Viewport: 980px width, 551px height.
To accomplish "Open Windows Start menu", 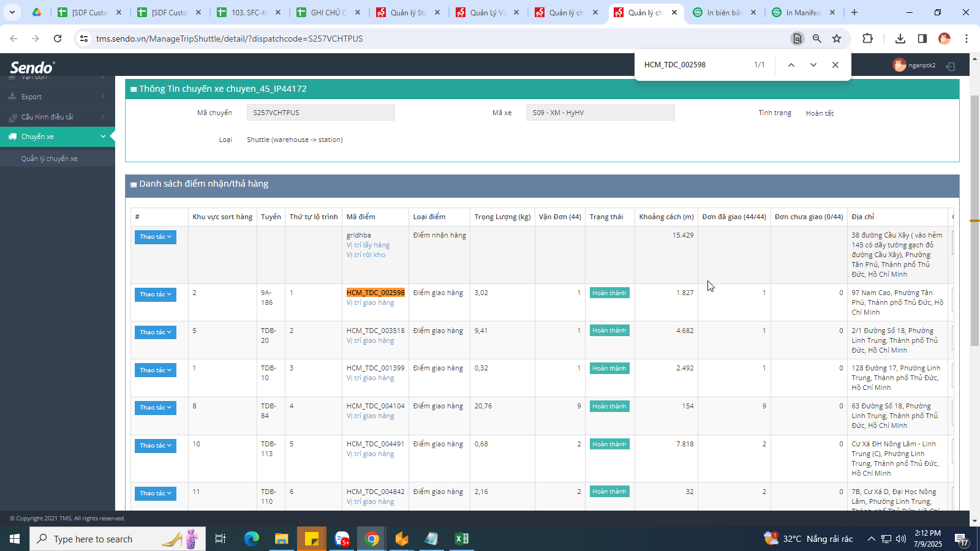I will pyautogui.click(x=15, y=539).
